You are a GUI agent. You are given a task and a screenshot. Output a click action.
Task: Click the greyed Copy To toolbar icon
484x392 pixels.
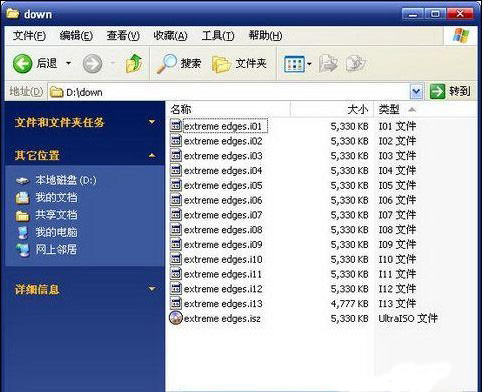(x=356, y=64)
